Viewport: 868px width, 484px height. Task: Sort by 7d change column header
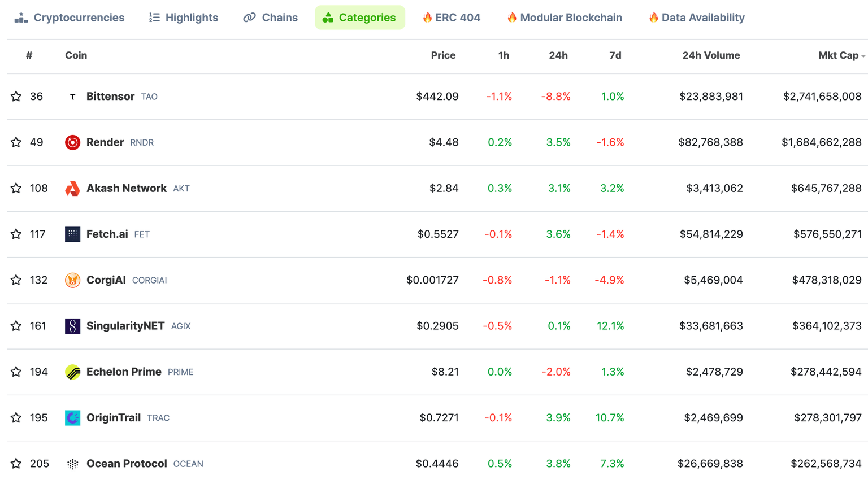615,55
